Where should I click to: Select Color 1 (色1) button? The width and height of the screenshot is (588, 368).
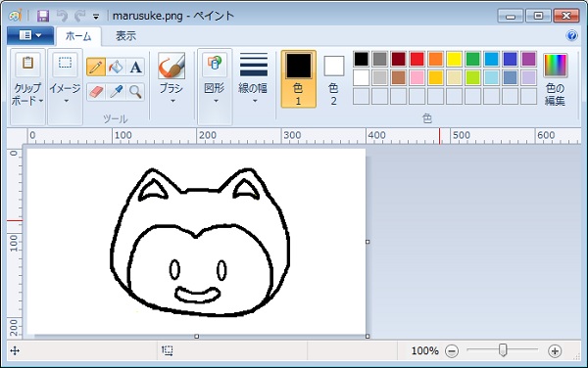tap(299, 79)
